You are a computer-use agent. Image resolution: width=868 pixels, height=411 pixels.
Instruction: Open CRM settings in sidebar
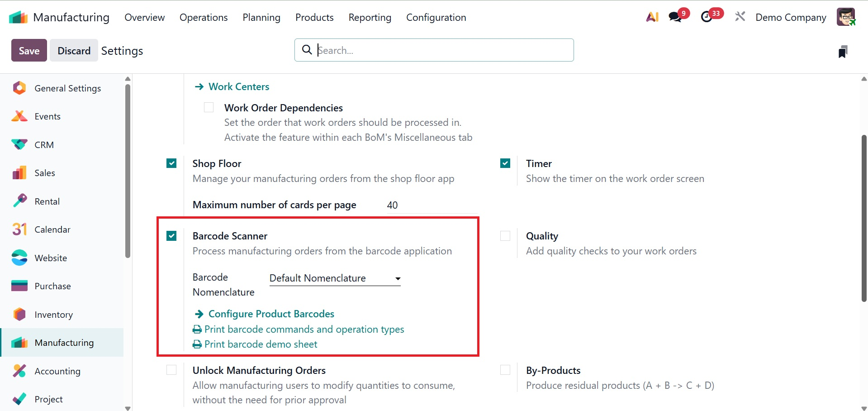coord(44,145)
